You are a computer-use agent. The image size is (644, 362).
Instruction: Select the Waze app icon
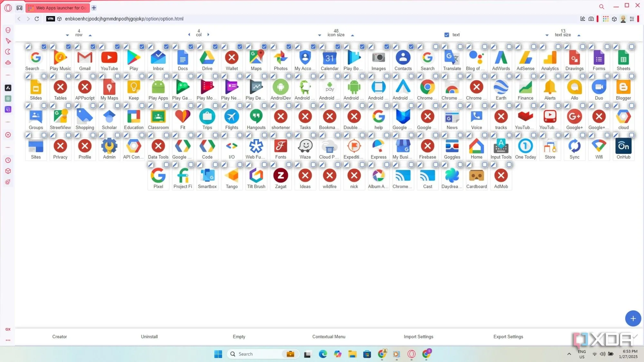(305, 146)
